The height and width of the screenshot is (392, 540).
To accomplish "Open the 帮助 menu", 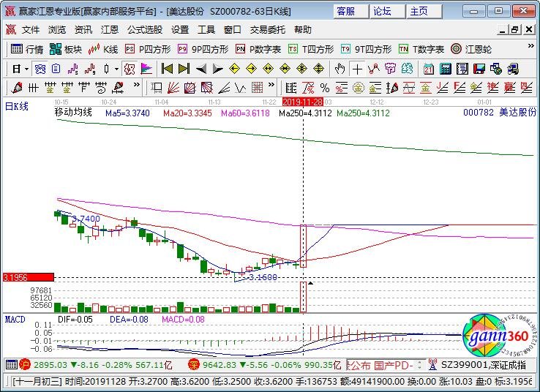I will (x=303, y=30).
